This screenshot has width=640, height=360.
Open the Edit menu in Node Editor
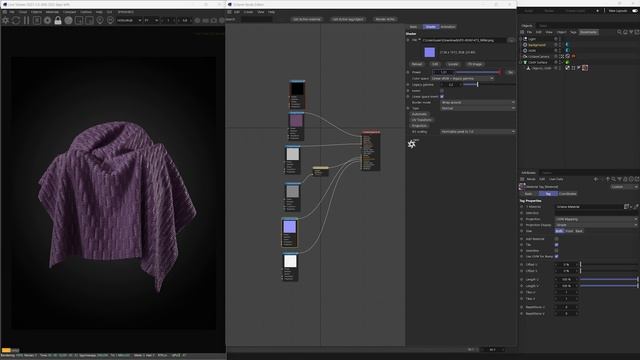237,12
